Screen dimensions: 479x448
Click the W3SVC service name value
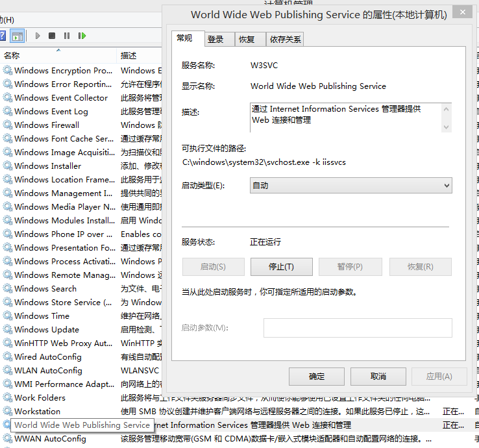(264, 66)
